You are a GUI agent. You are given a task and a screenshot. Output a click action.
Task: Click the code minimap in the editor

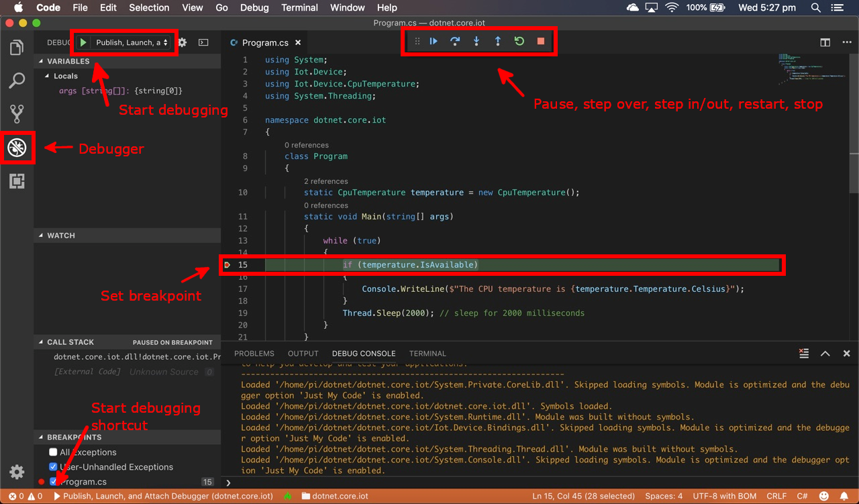pyautogui.click(x=813, y=70)
